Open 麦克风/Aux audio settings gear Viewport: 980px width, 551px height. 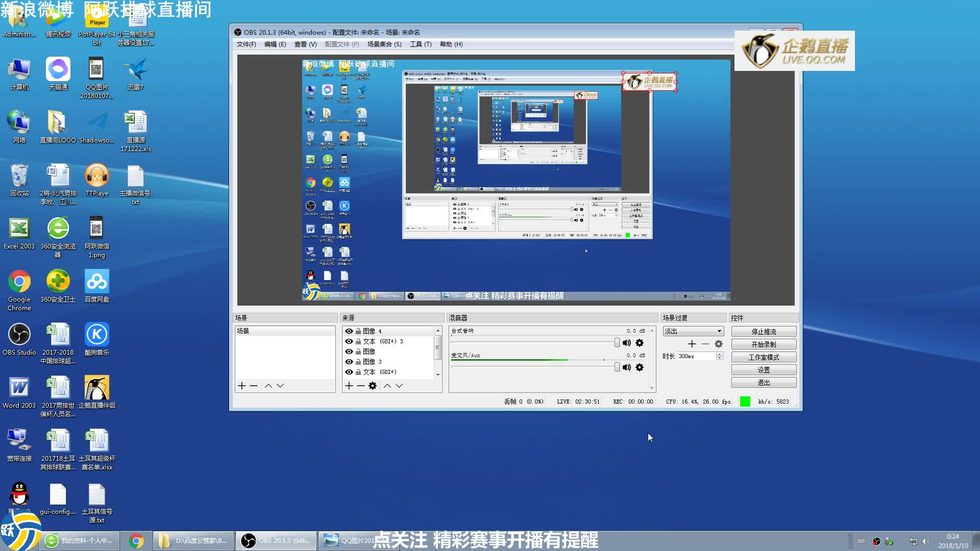640,367
